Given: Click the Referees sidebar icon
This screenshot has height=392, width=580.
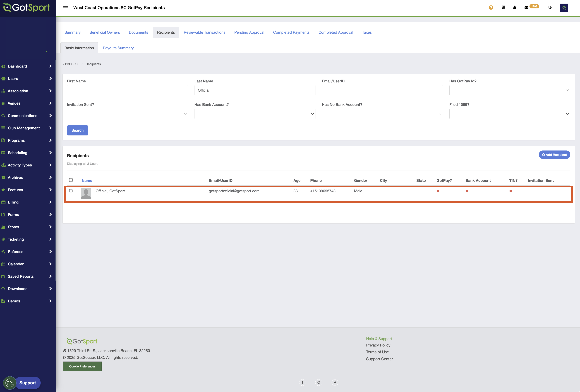Looking at the screenshot, I should pyautogui.click(x=3, y=252).
